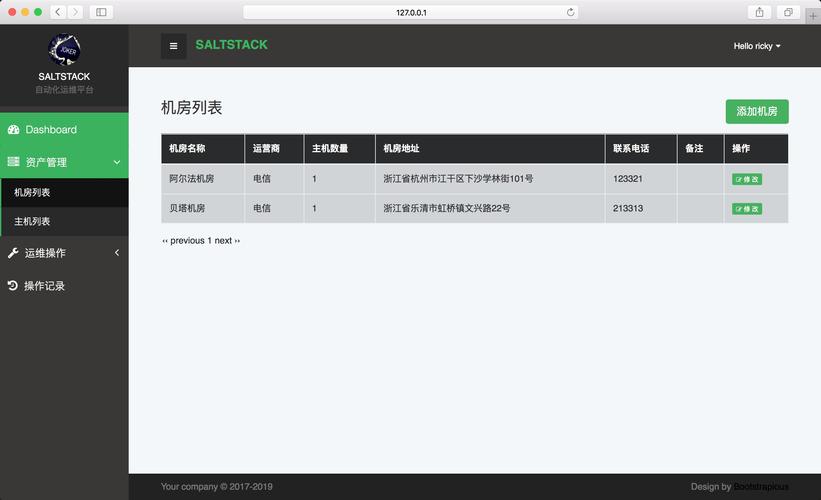This screenshot has width=821, height=500.
Task: Click the Safari back arrow
Action: [58, 12]
